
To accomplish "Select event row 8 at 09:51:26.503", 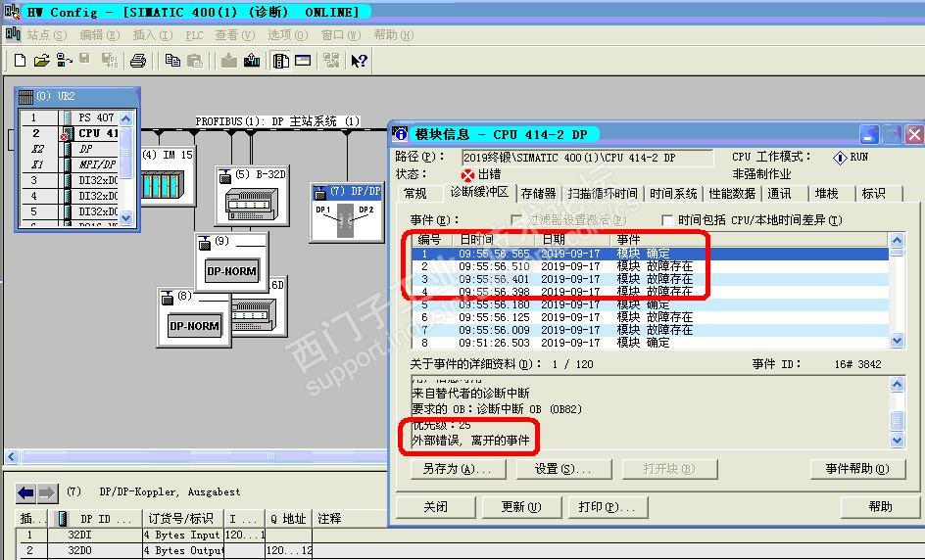I will click(651, 343).
